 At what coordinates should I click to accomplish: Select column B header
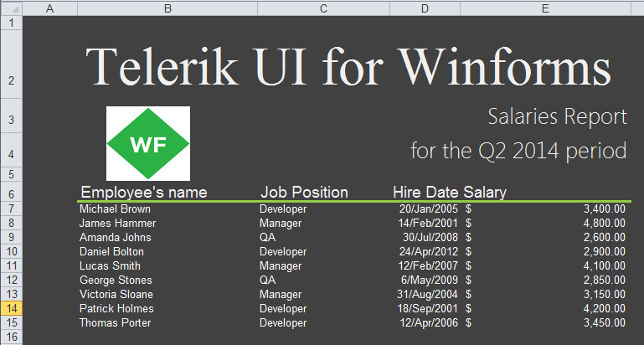[167, 8]
